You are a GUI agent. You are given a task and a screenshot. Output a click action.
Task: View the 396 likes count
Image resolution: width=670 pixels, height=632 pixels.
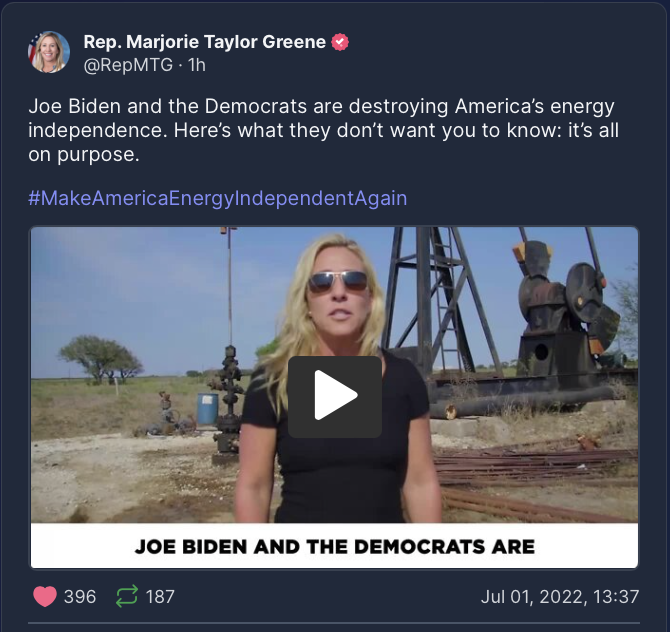click(x=80, y=597)
